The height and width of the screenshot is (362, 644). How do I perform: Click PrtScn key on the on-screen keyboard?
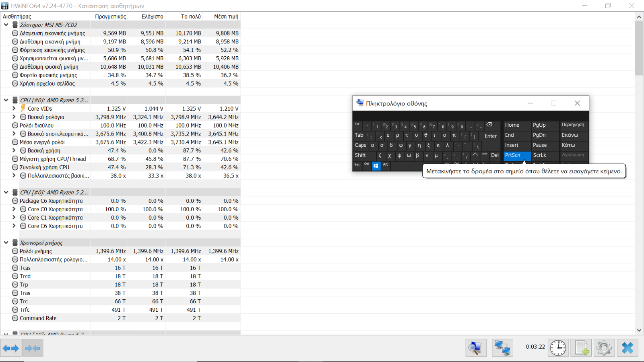517,155
